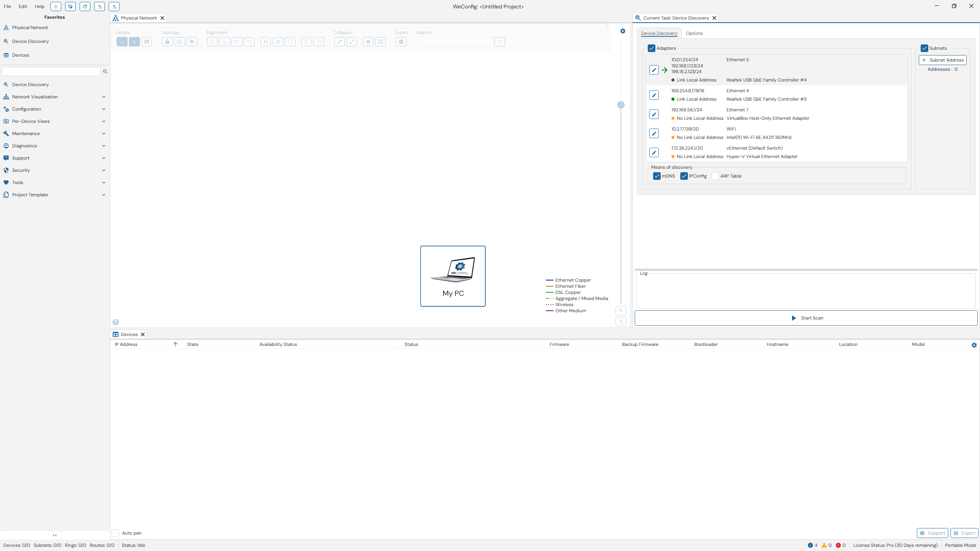The height and width of the screenshot is (551, 980).
Task: Click the sidebar search input field
Action: tap(51, 72)
